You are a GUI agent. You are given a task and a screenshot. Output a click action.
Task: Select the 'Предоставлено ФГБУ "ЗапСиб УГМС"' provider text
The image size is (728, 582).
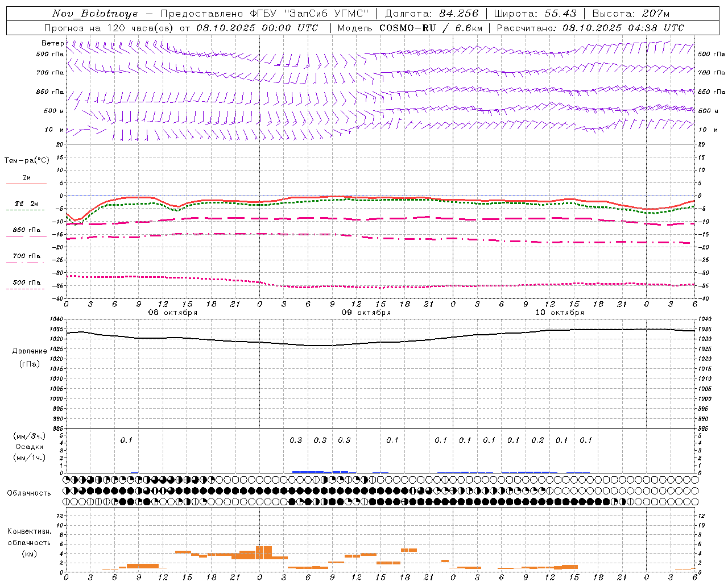click(x=264, y=14)
